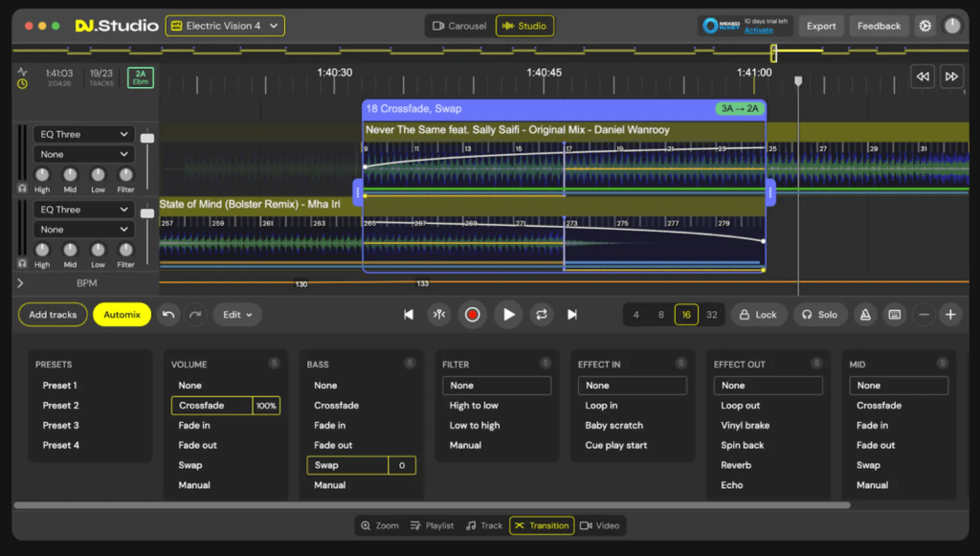Viewport: 980px width, 556px height.
Task: Open the Edit dropdown menu
Action: coord(237,314)
